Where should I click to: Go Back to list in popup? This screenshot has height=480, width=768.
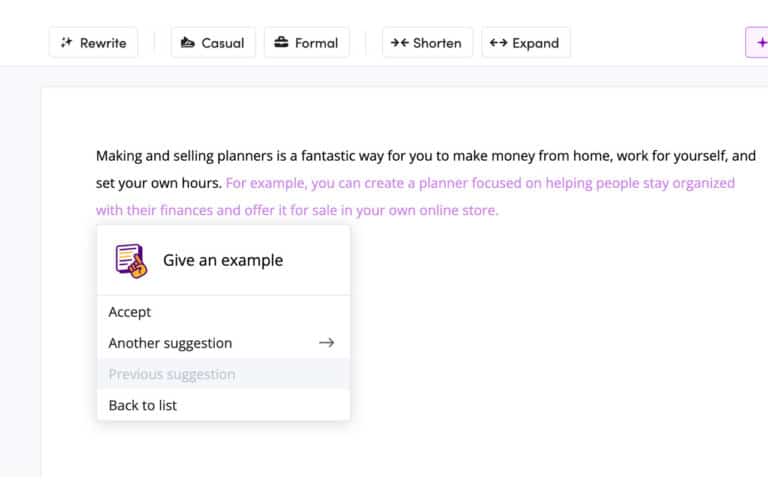(x=143, y=405)
